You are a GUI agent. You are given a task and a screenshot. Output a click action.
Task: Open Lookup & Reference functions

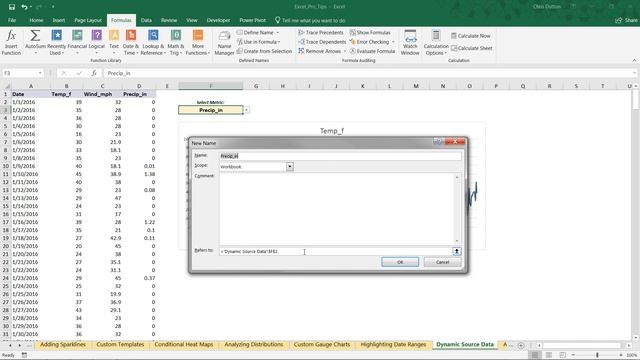[153, 42]
